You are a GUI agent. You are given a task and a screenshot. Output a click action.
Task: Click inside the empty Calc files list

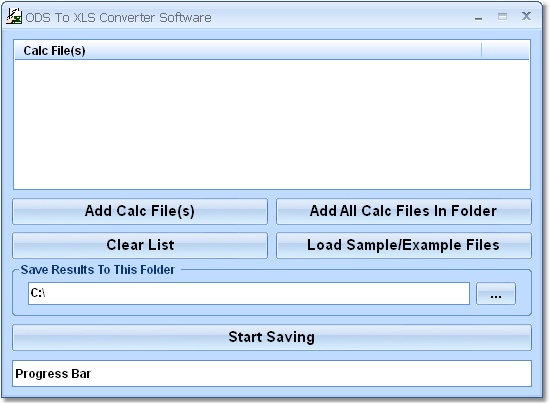(272, 124)
